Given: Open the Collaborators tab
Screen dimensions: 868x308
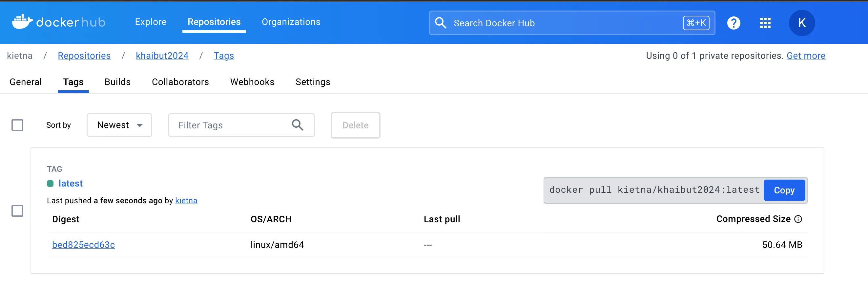Looking at the screenshot, I should point(180,82).
